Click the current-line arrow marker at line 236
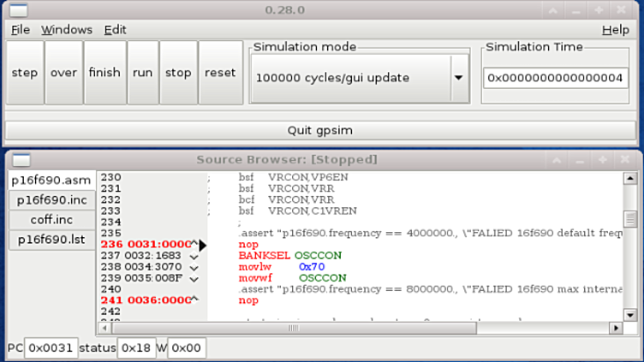Screen dimensions: 644x362 pos(203,245)
